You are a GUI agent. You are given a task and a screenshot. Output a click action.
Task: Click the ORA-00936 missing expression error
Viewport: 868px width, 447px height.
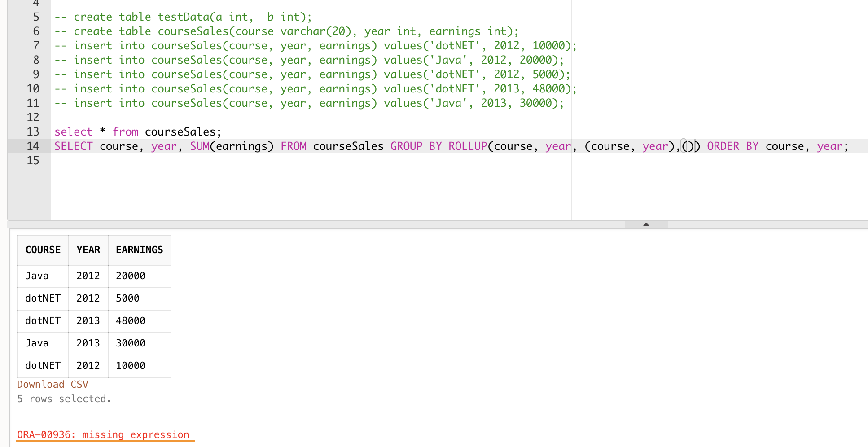point(103,434)
